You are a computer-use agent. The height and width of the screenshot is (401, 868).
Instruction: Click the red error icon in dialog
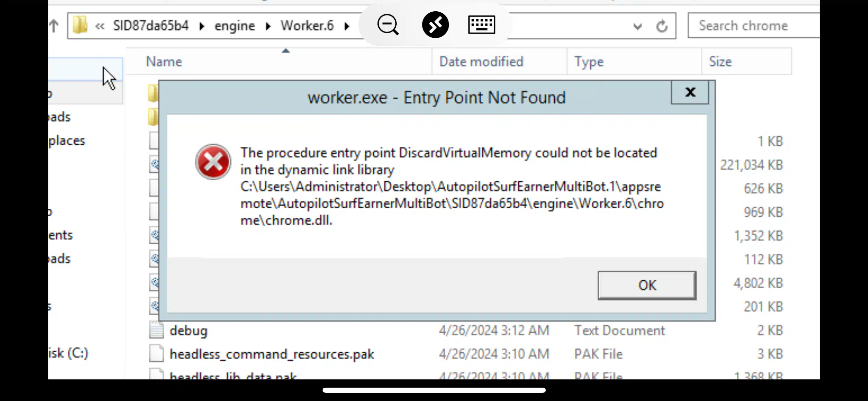coord(213,162)
